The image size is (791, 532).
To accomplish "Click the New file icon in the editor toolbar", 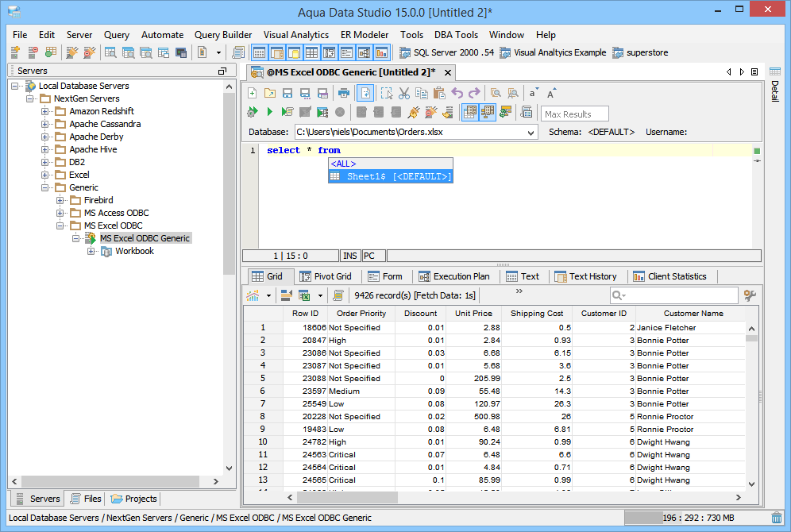I will (x=253, y=93).
